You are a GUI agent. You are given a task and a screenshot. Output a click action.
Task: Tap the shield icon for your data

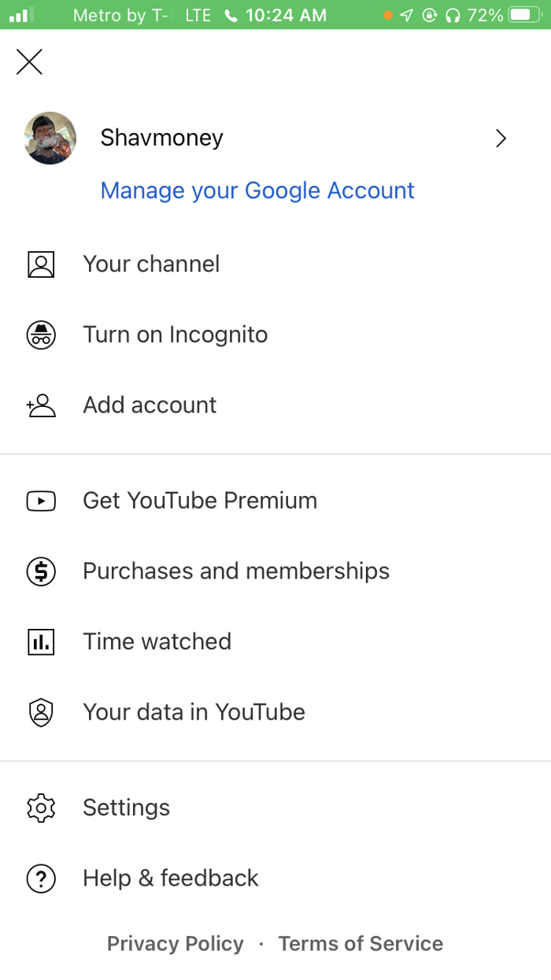pos(41,712)
